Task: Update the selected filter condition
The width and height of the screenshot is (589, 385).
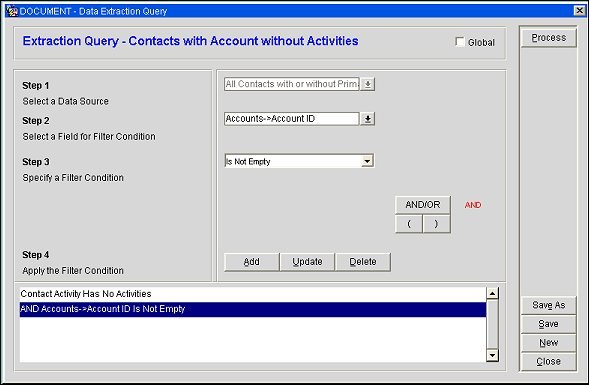Action: 307,262
